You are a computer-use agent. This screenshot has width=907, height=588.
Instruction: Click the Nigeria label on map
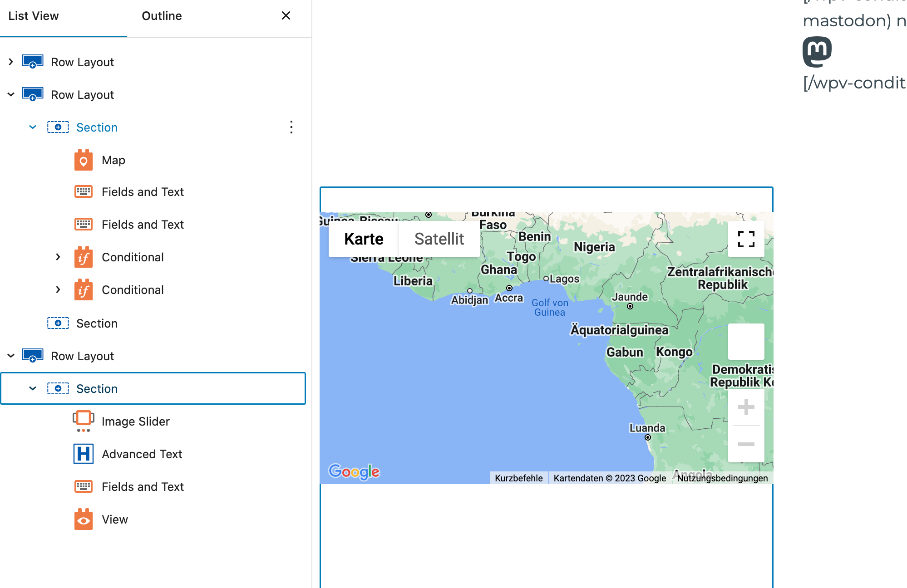click(594, 247)
